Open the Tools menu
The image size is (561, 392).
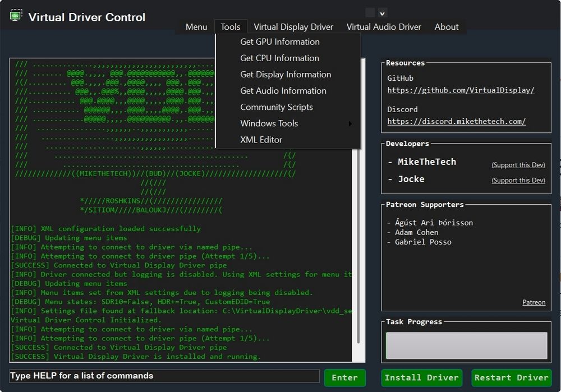pyautogui.click(x=230, y=26)
